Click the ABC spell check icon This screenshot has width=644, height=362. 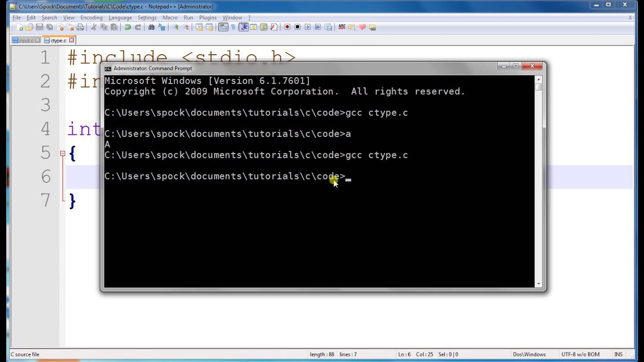click(x=342, y=27)
